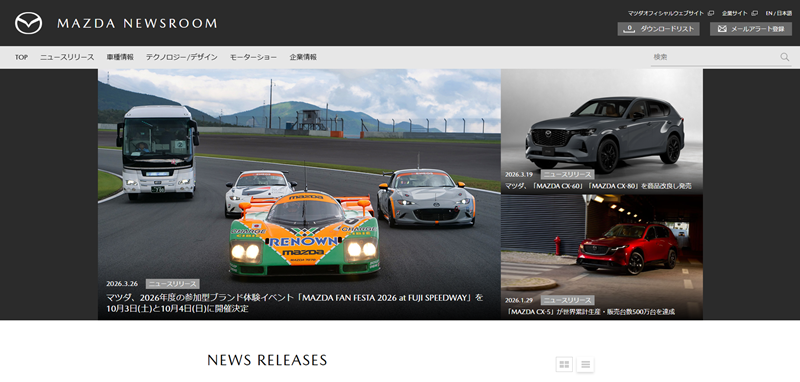Viewport: 800px width, 382px height.
Task: Select 企業情報 in the navigation bar
Action: (x=303, y=57)
